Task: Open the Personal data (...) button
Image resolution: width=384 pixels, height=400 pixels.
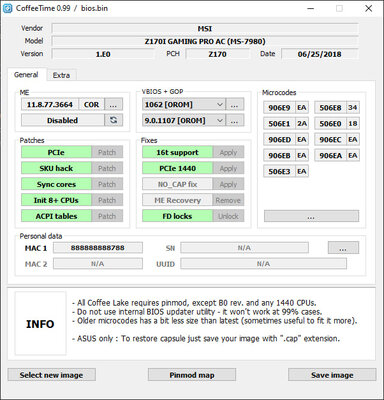Action: (343, 248)
